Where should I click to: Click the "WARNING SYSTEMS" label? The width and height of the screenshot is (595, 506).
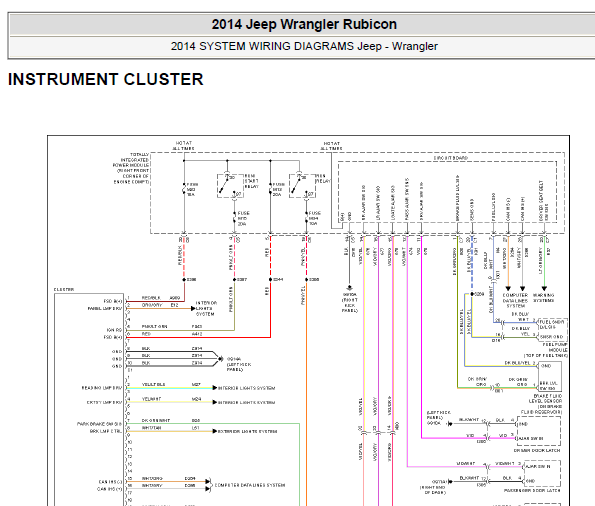coord(543,298)
